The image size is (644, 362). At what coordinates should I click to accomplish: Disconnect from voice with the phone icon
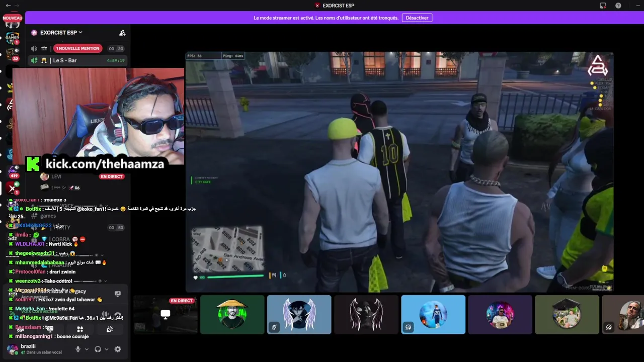pos(118,315)
